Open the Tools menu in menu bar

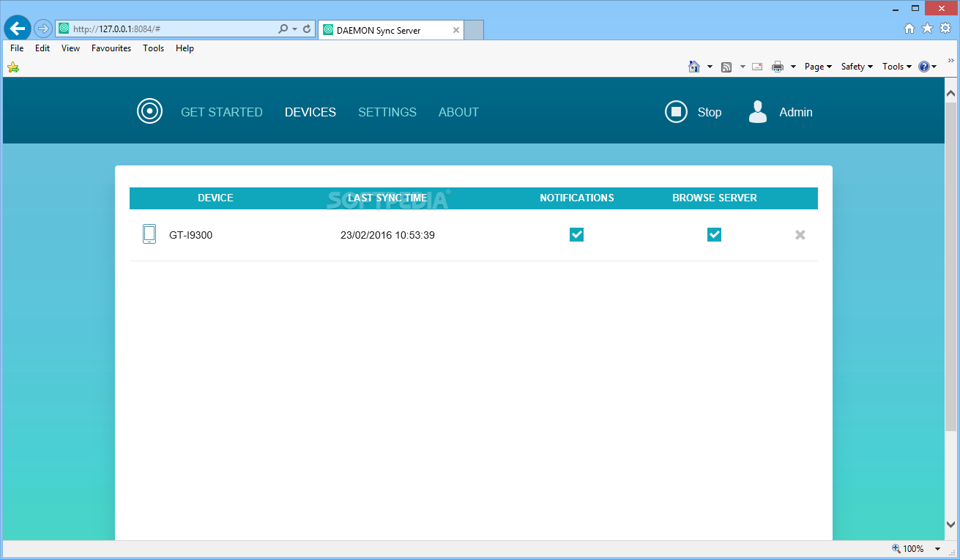[x=153, y=48]
